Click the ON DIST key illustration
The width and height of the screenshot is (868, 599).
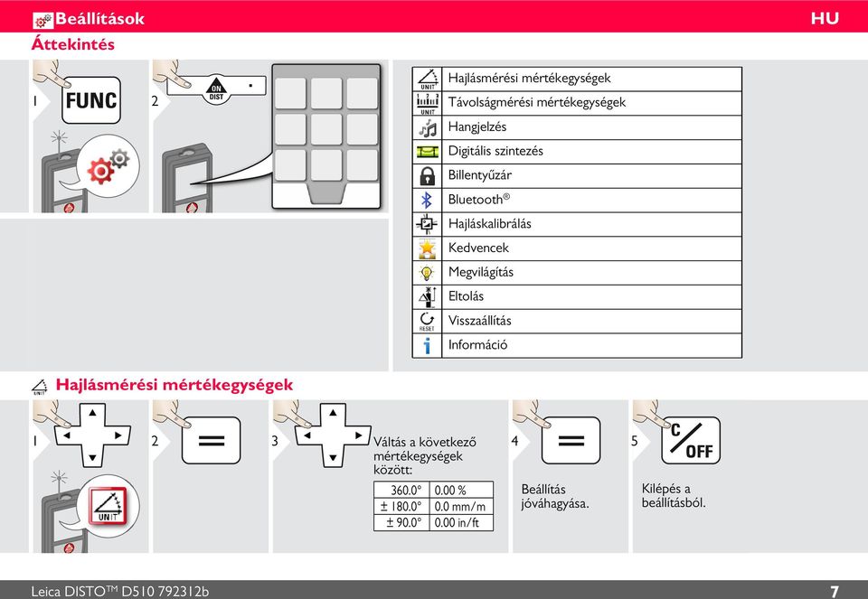(216, 89)
